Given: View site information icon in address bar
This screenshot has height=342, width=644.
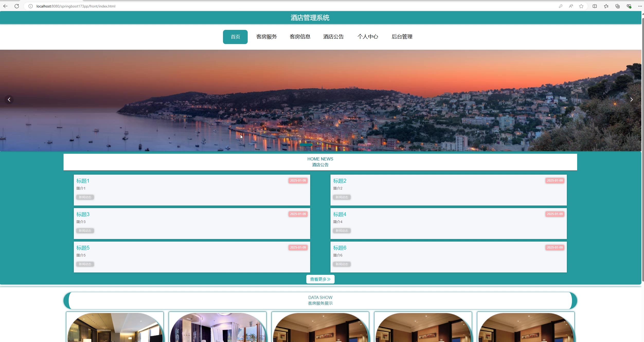Looking at the screenshot, I should click(31, 6).
